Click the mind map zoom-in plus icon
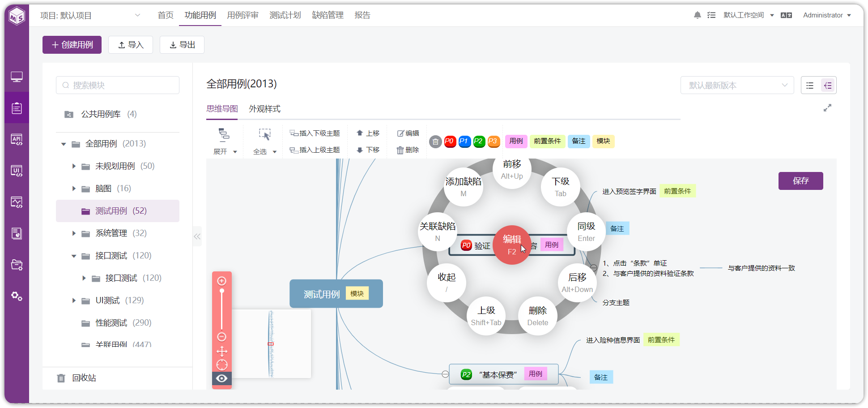Viewport: 868px width, 408px height. (x=221, y=281)
